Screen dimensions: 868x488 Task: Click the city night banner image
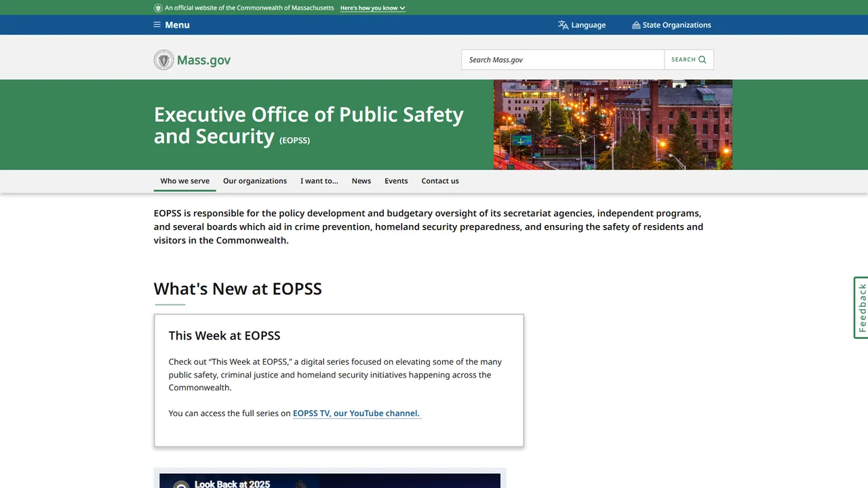coord(613,125)
